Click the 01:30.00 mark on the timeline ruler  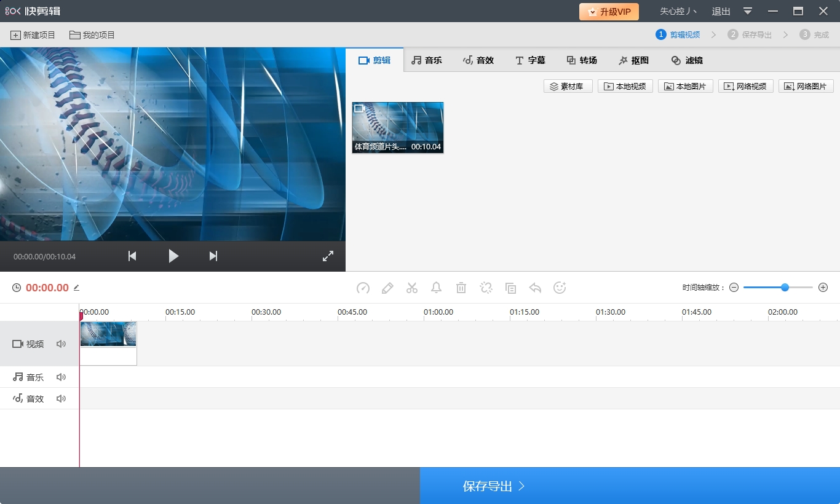(x=611, y=312)
